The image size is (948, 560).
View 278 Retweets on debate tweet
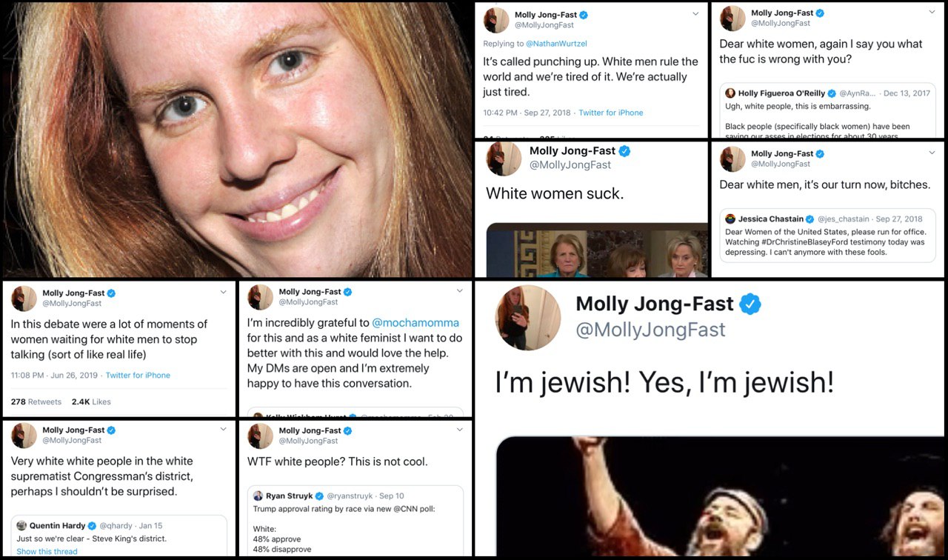pos(36,401)
